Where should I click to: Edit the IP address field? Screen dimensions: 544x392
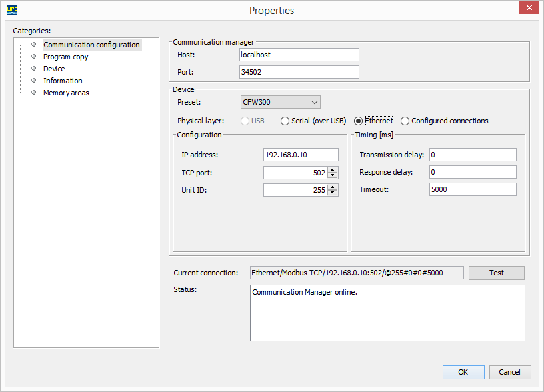[301, 154]
